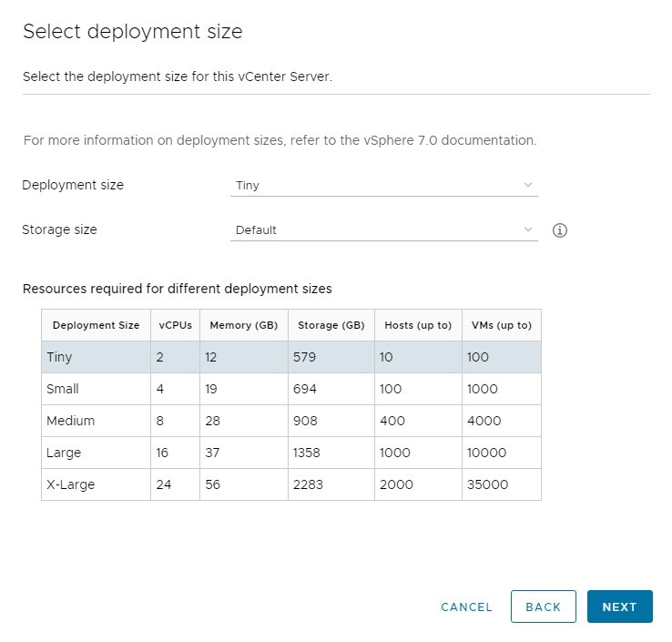The height and width of the screenshot is (642, 672).
Task: Open the Deployment size dropdown
Action: pos(383,185)
